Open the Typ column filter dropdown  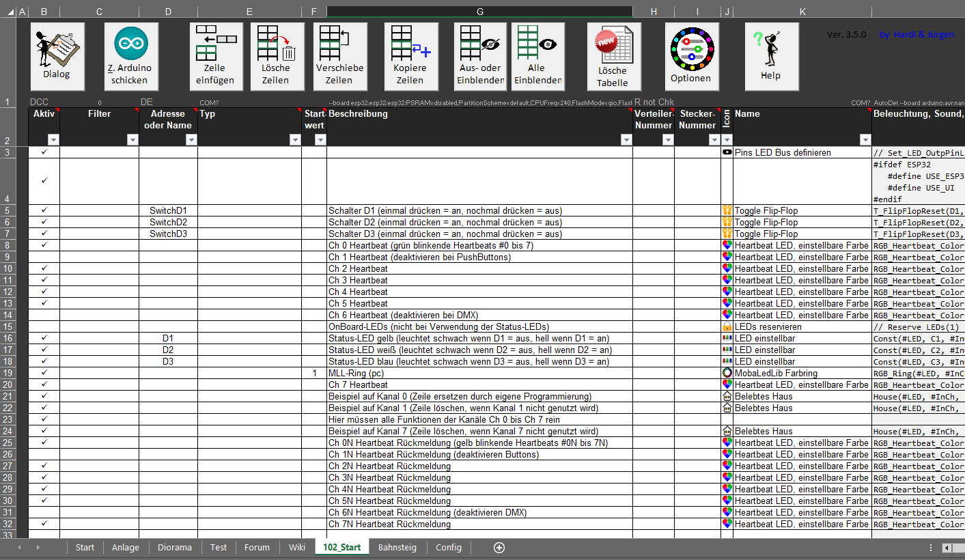point(295,140)
